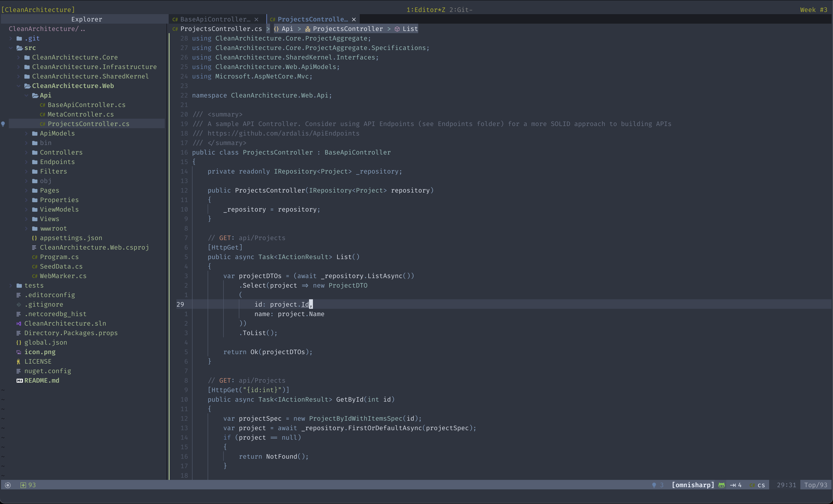The height and width of the screenshot is (504, 833).
Task: Click the List method symbol in breadcrumb
Action: 410,29
